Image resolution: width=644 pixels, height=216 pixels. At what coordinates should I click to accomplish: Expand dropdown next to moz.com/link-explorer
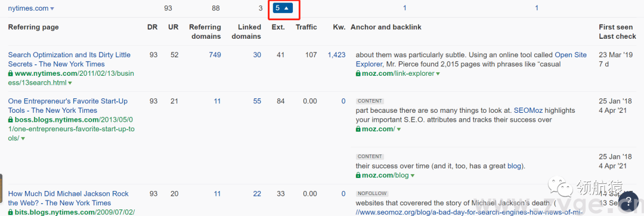[438, 73]
